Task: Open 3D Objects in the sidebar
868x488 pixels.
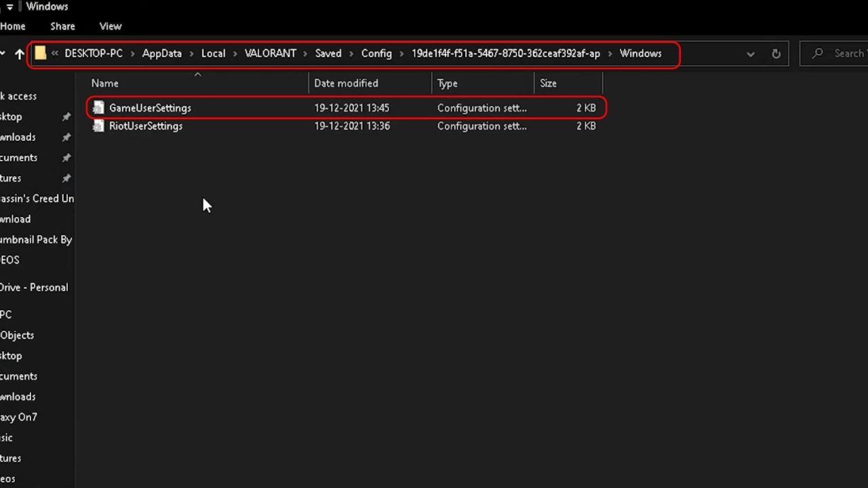Action: click(17, 335)
